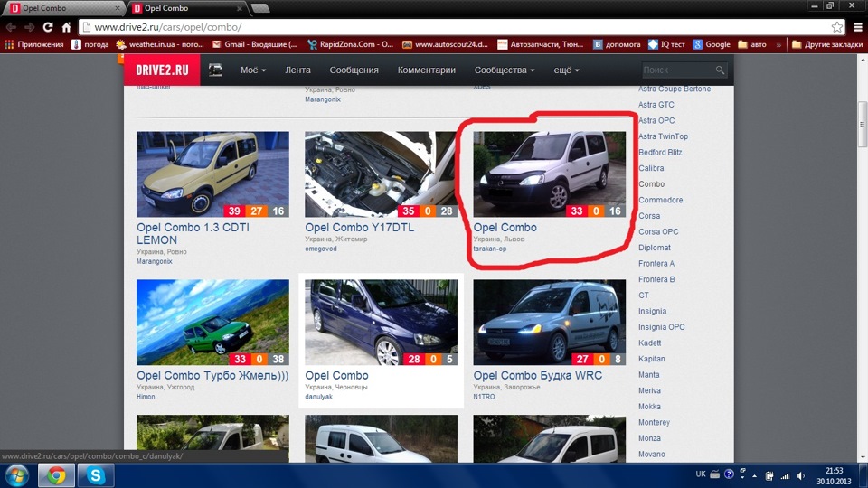Open the Сообщения menu item
Screen dimensions: 868x488
pos(354,70)
